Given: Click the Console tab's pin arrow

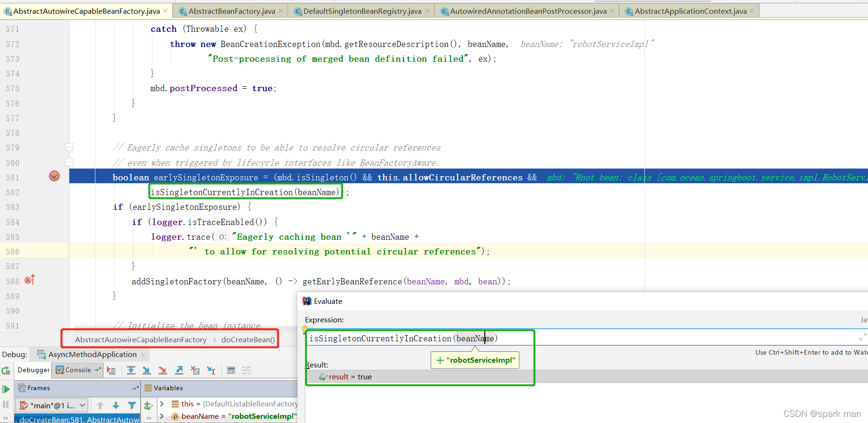Looking at the screenshot, I should pos(98,370).
